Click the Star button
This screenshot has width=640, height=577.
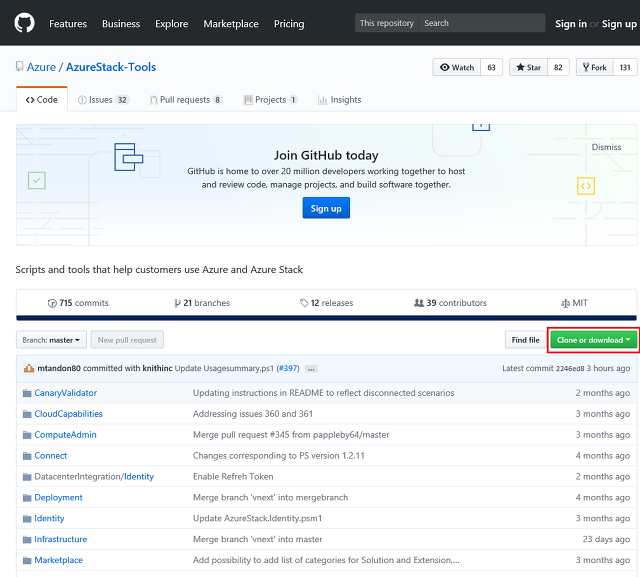point(528,67)
